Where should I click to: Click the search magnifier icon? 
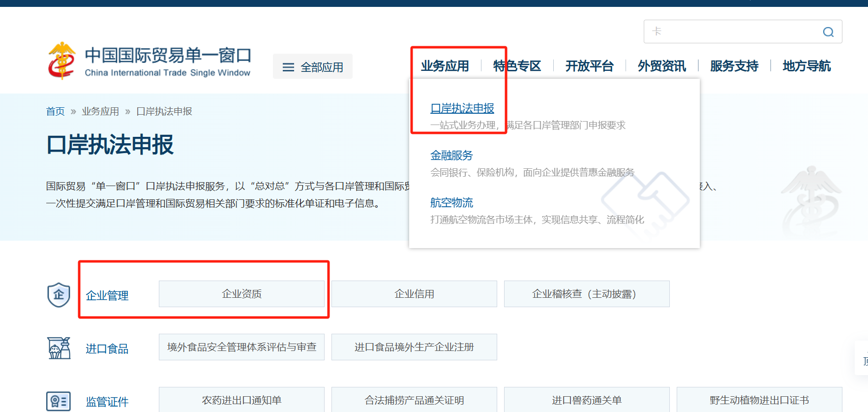[828, 32]
